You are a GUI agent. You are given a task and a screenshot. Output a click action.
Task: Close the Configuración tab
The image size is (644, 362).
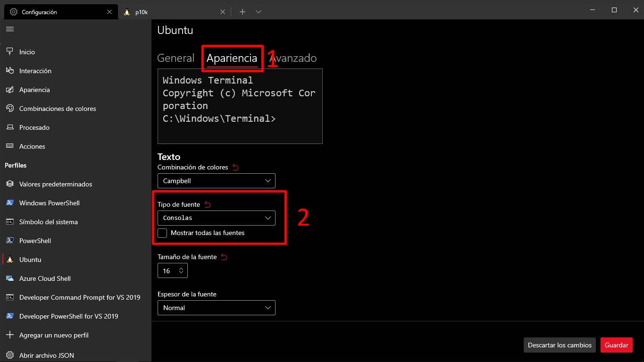click(x=109, y=12)
